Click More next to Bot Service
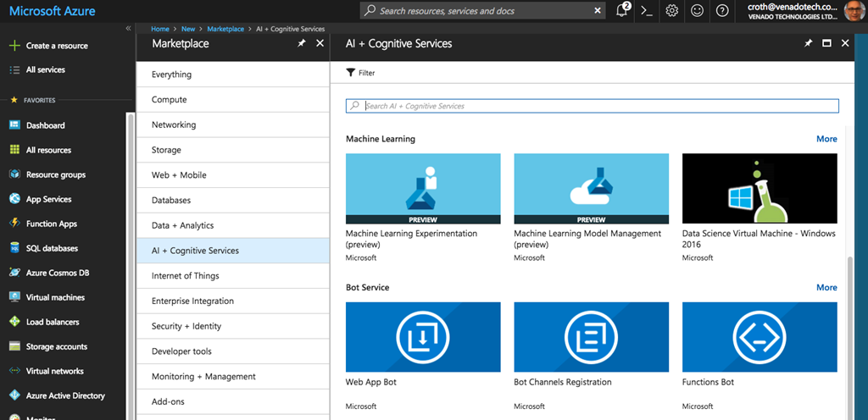The image size is (868, 420). click(826, 287)
